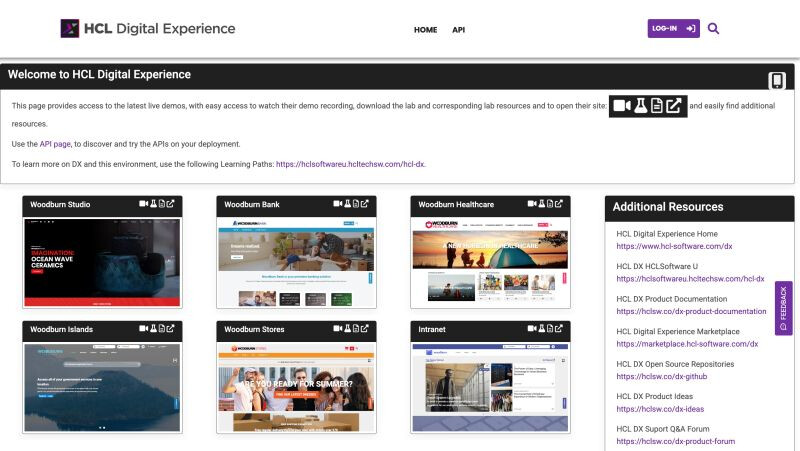
Task: Download Woodburn Healthcare lab flask icon
Action: tap(542, 204)
